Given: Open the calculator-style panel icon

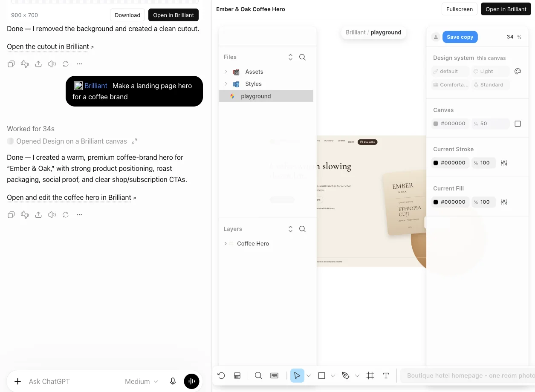Looking at the screenshot, I should [x=237, y=375].
